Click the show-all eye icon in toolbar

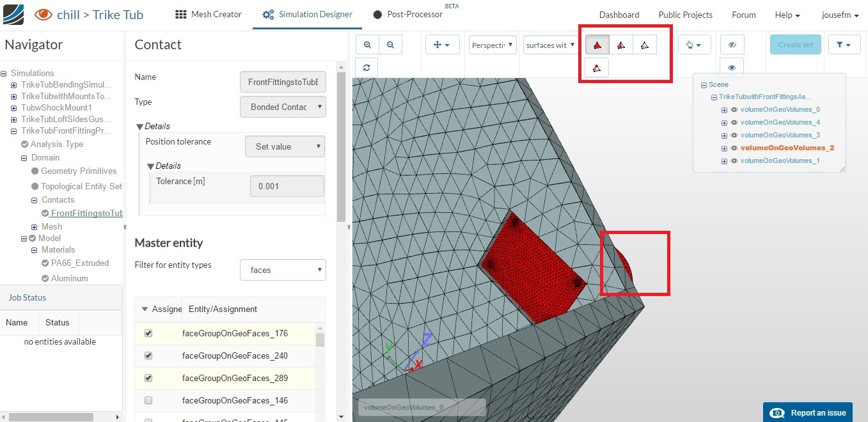point(732,67)
